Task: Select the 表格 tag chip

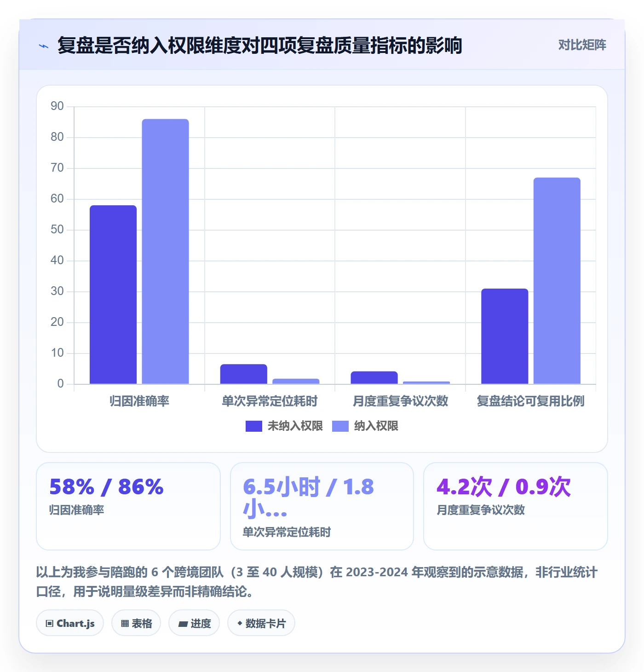Action: pyautogui.click(x=136, y=623)
